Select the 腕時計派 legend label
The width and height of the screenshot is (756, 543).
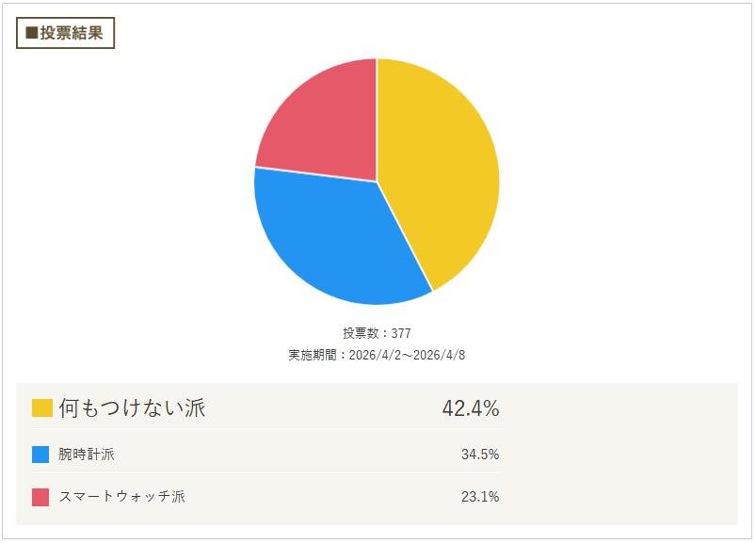tap(87, 455)
